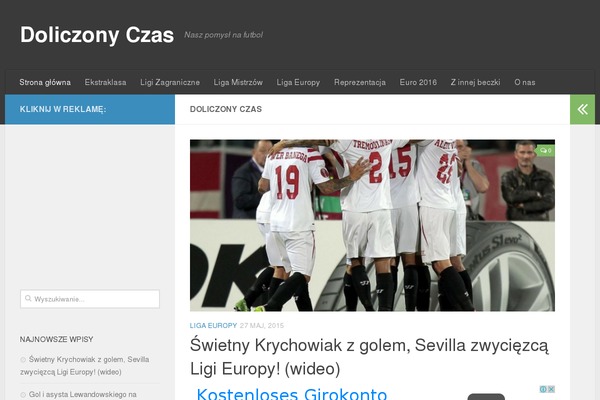The width and height of the screenshot is (600, 400).
Task: Focus the Wyszukiwanie search field
Action: (x=90, y=299)
